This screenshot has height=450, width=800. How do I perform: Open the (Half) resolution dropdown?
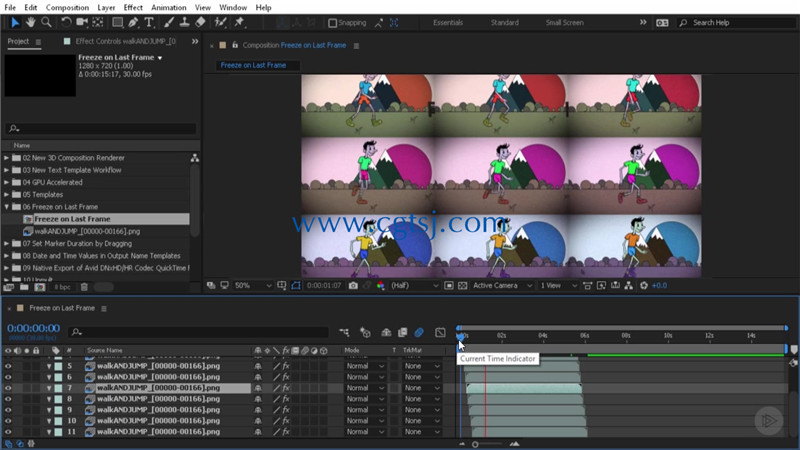414,286
